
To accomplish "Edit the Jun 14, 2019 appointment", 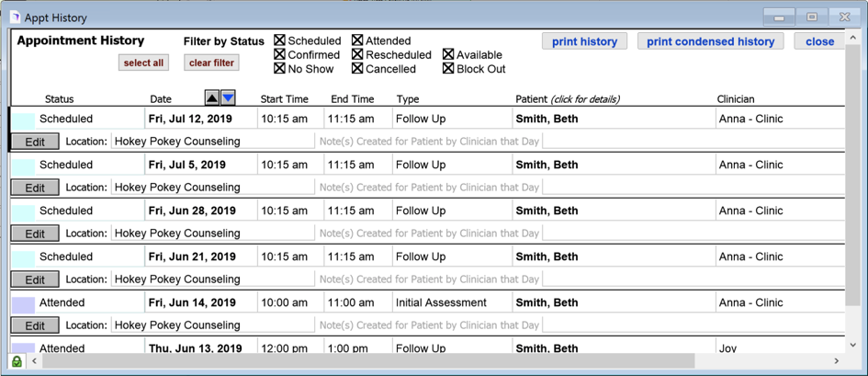I will point(35,325).
